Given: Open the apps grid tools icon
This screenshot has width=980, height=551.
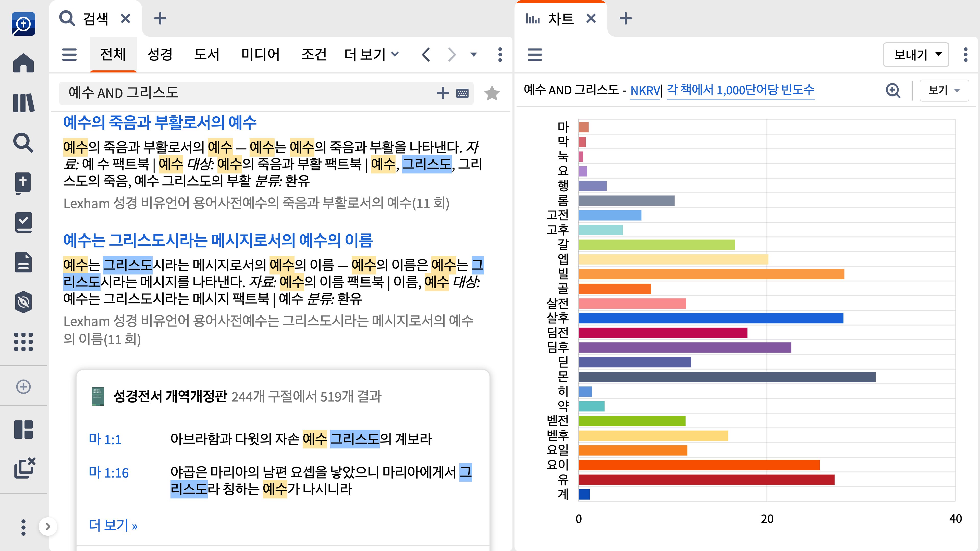Looking at the screenshot, I should click(23, 342).
